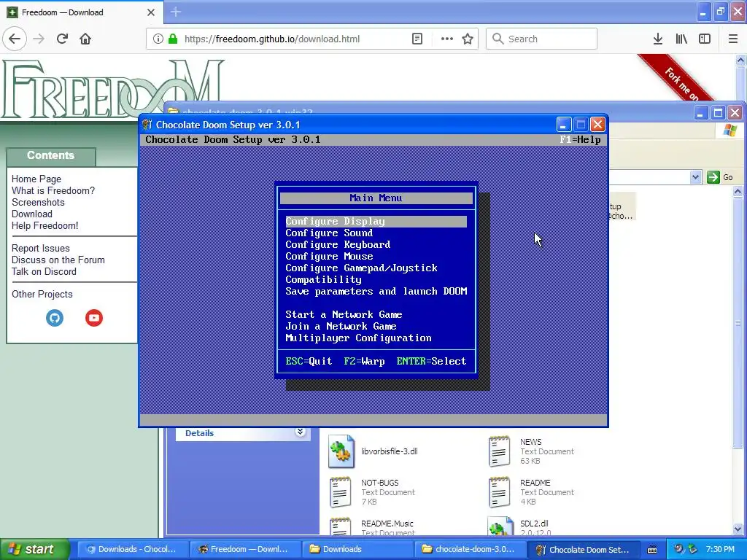Open Help Freedoom! link
This screenshot has width=747, height=560.
click(44, 226)
